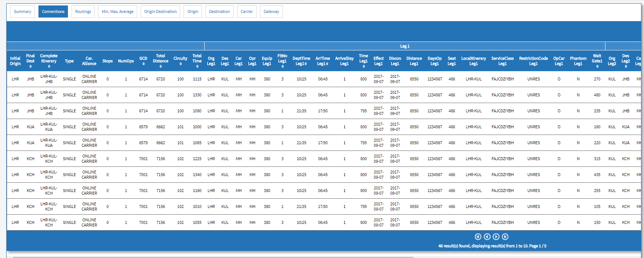Select the Wait Gate1 value 255
The height and width of the screenshot is (258, 644).
pos(597,191)
